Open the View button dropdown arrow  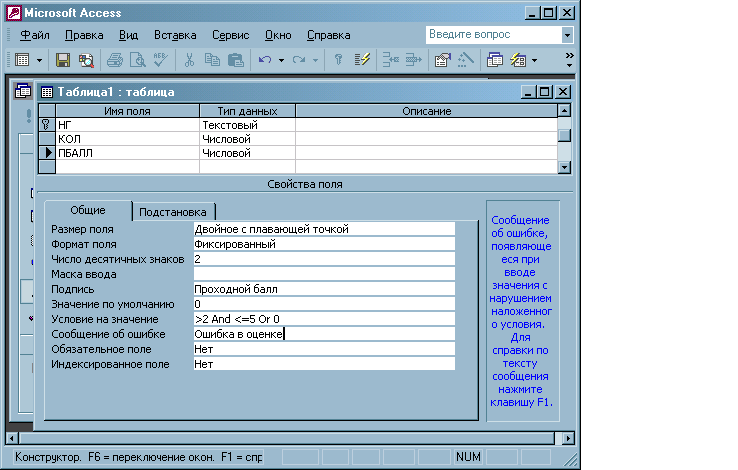(40, 60)
